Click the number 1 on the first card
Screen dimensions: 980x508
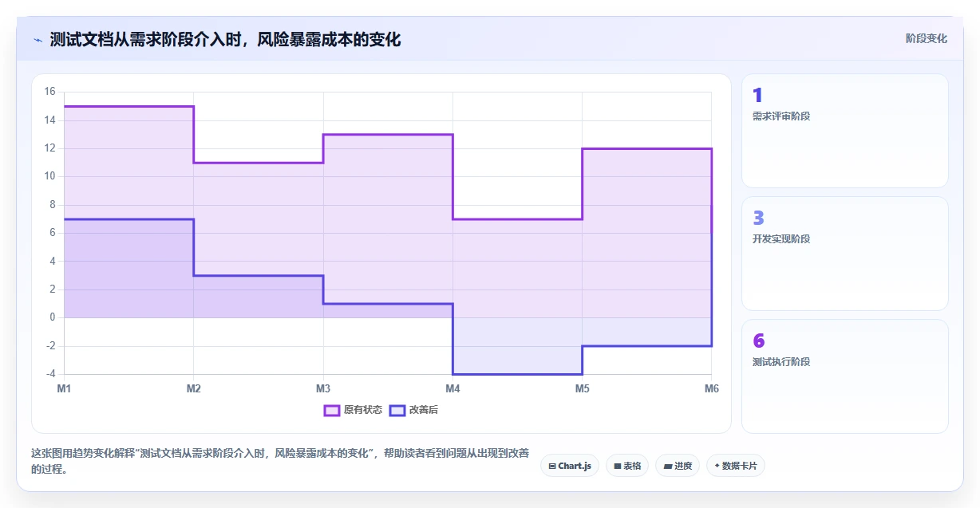(x=757, y=96)
